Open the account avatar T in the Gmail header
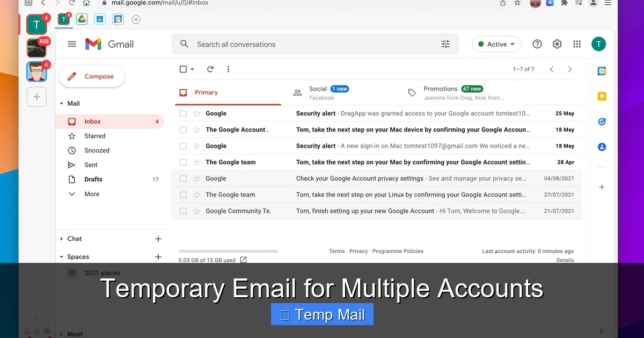 pyautogui.click(x=598, y=44)
